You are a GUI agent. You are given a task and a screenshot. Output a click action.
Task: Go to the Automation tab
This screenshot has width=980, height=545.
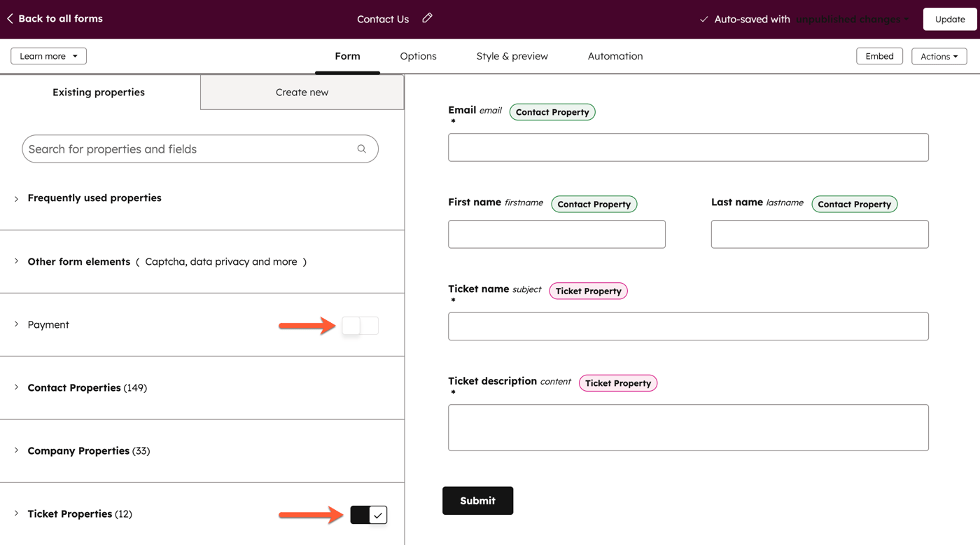pos(615,56)
